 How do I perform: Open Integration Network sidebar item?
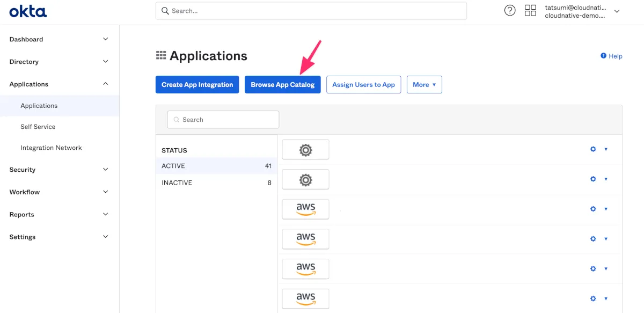(51, 148)
